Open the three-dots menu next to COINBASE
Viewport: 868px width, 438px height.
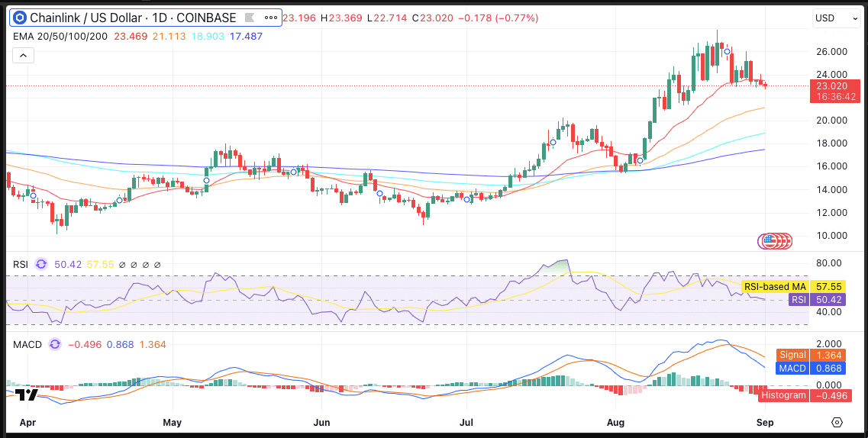(271, 18)
